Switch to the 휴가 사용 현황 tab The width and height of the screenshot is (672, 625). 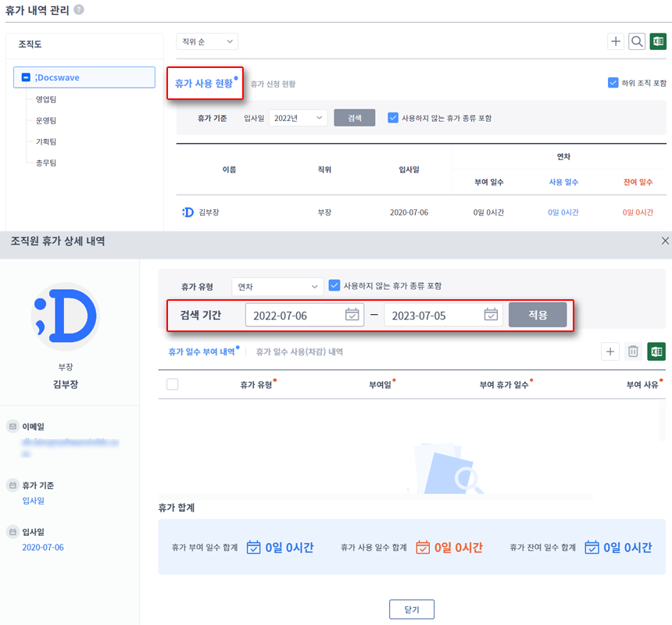[204, 83]
